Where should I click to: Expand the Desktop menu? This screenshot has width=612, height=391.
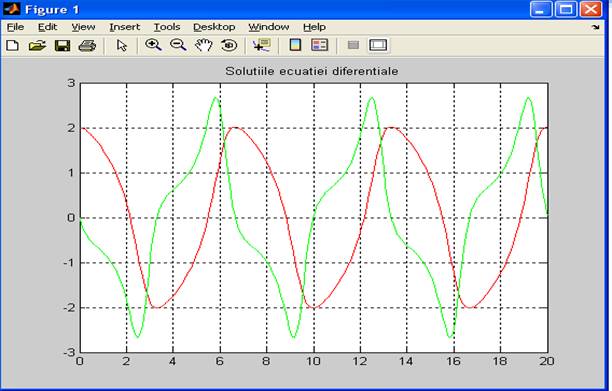pyautogui.click(x=214, y=27)
